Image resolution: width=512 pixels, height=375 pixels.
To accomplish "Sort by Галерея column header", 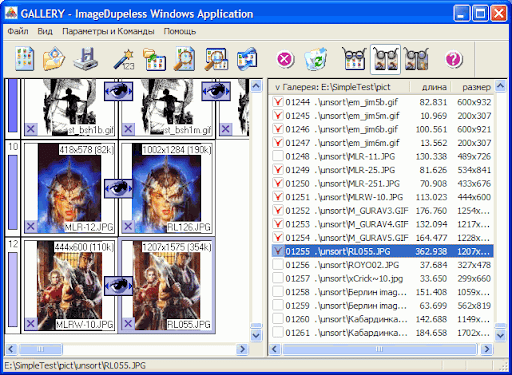I will pyautogui.click(x=339, y=87).
